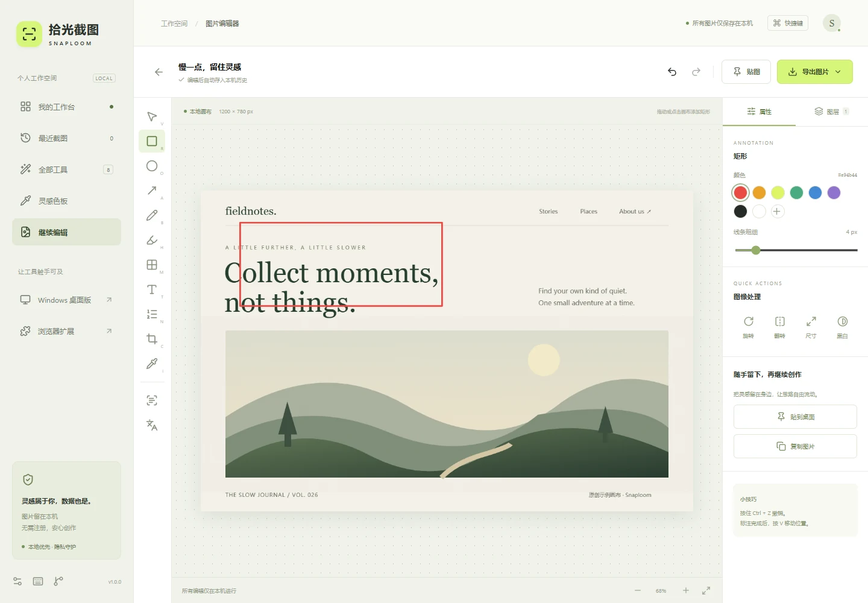Image resolution: width=868 pixels, height=603 pixels.
Task: Click the 贴到桌面 button
Action: point(795,417)
